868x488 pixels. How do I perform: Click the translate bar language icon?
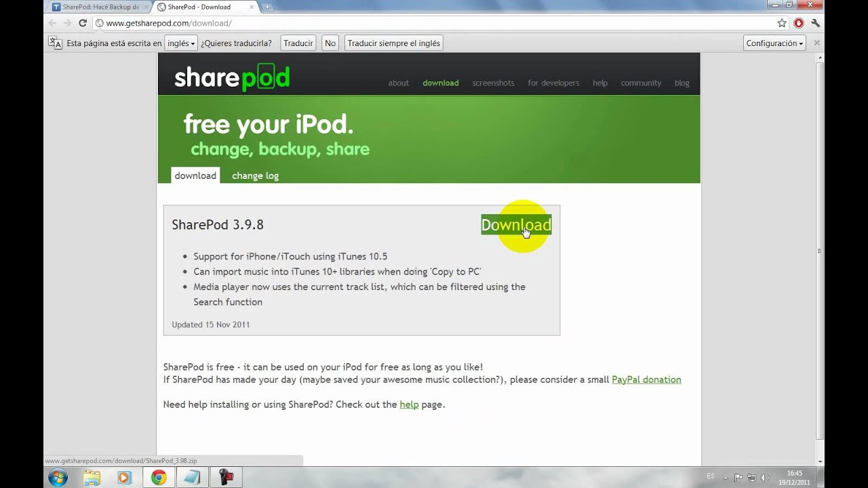[55, 43]
